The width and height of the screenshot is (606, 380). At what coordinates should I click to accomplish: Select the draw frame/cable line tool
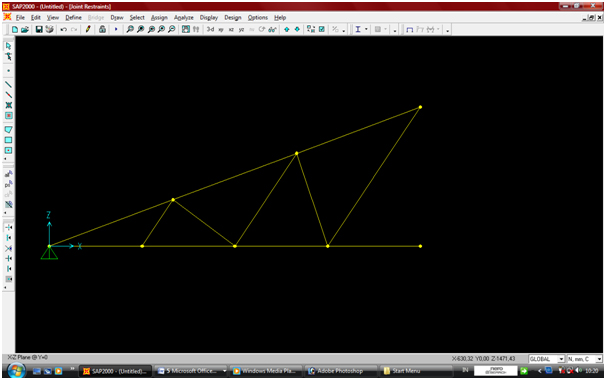pyautogui.click(x=8, y=84)
